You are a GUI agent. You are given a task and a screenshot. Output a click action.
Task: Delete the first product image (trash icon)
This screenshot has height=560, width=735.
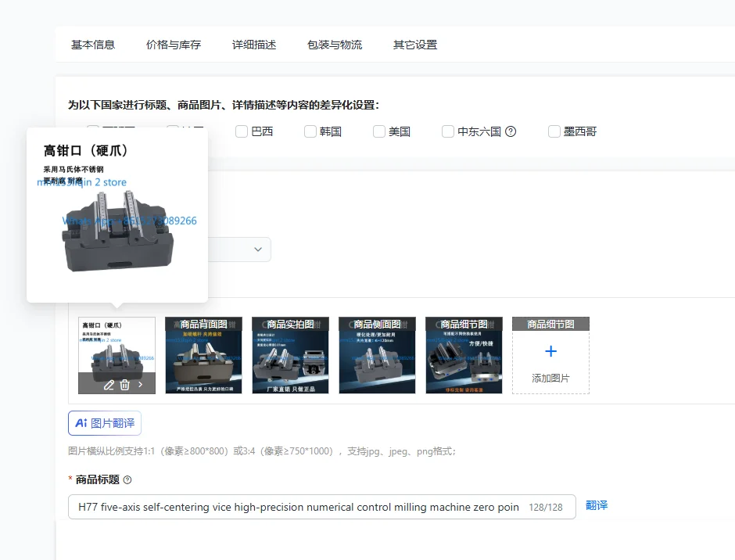pos(124,385)
